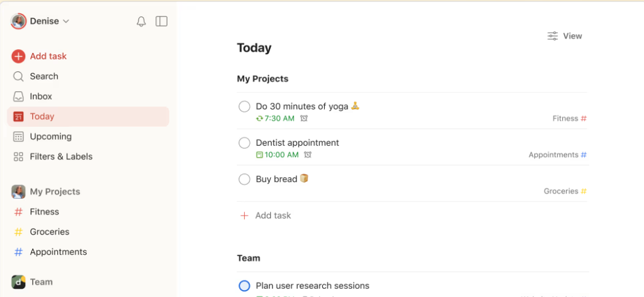Screen dimensions: 644x297
Task: Click the Upcoming calendar icon
Action: (x=18, y=137)
